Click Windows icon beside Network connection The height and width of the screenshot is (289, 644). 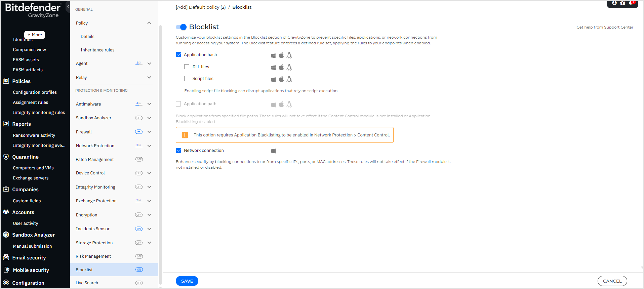click(273, 151)
